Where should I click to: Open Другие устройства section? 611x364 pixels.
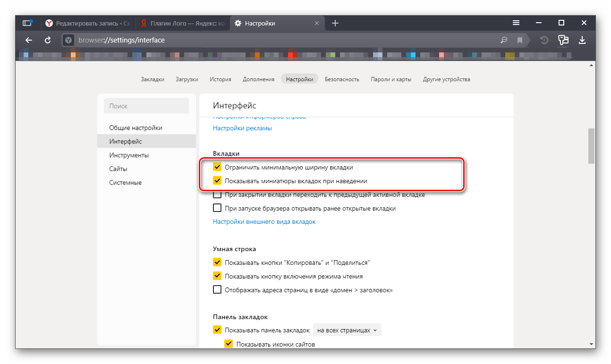447,79
